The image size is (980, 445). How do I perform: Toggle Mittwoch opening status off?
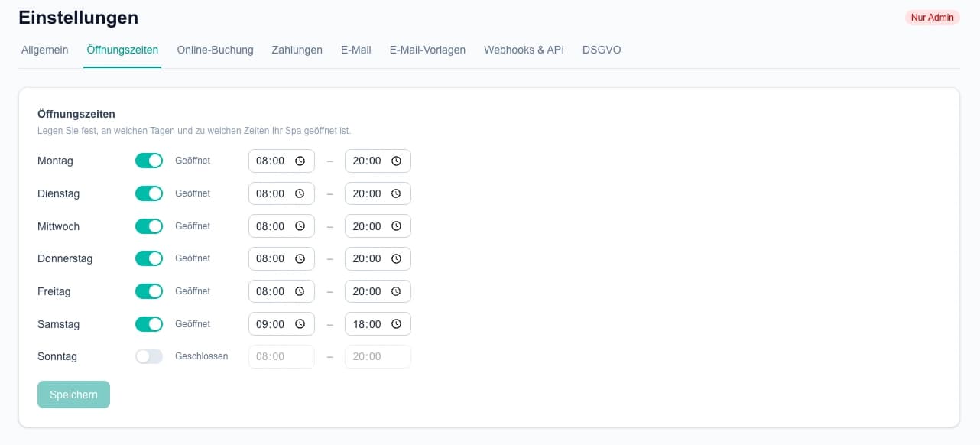point(149,226)
